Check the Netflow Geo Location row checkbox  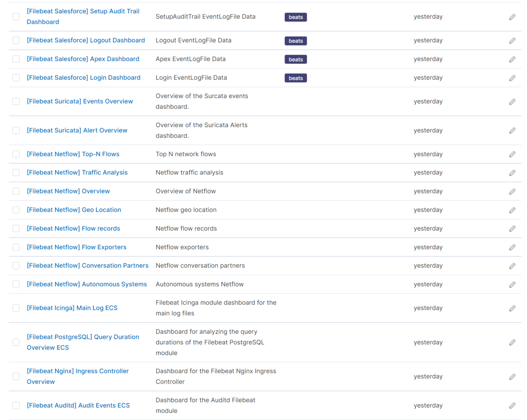[x=16, y=210]
